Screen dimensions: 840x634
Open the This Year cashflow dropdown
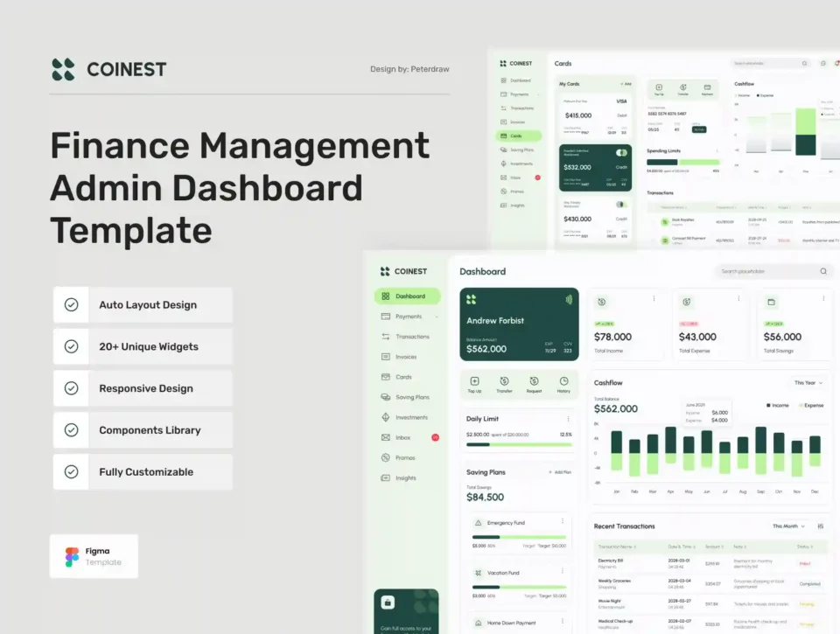point(808,383)
